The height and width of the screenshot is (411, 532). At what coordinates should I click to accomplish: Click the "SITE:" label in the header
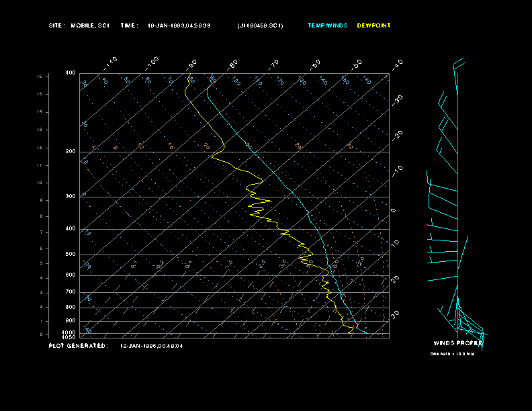(x=56, y=26)
